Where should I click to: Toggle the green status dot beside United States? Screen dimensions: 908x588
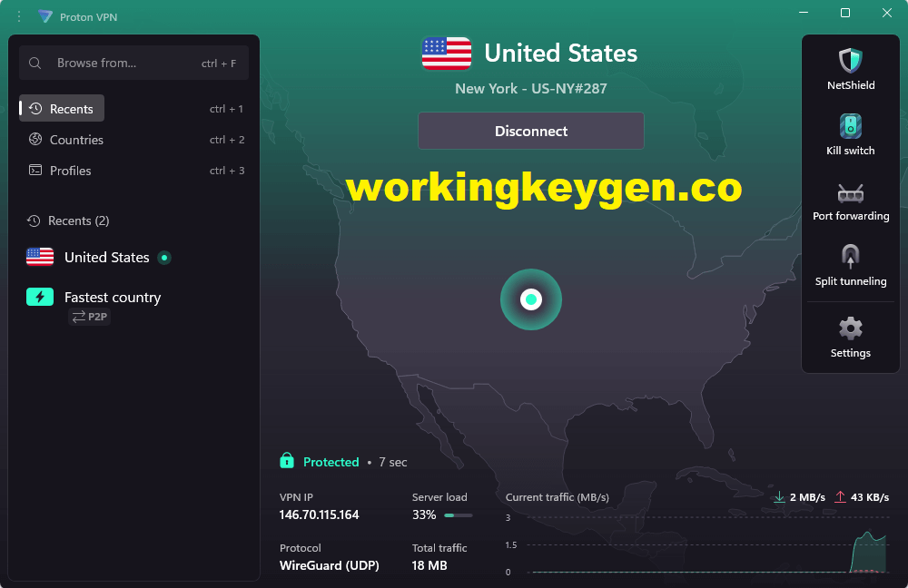coord(164,258)
